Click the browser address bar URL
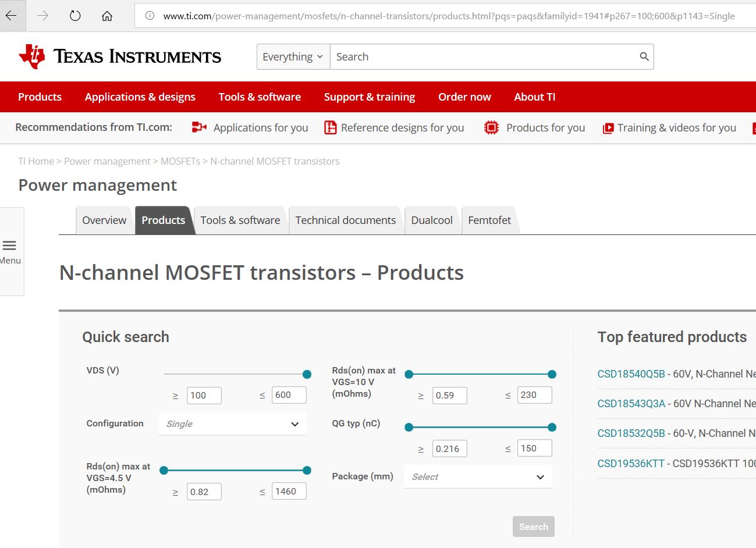This screenshot has height=548, width=756. [x=449, y=16]
